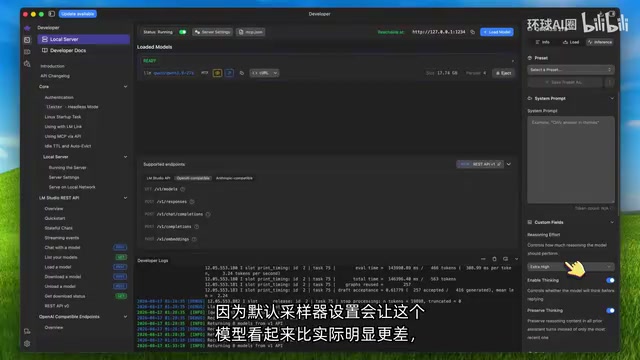
Task: Click help icon next to /v1/completions
Action: click(196, 227)
